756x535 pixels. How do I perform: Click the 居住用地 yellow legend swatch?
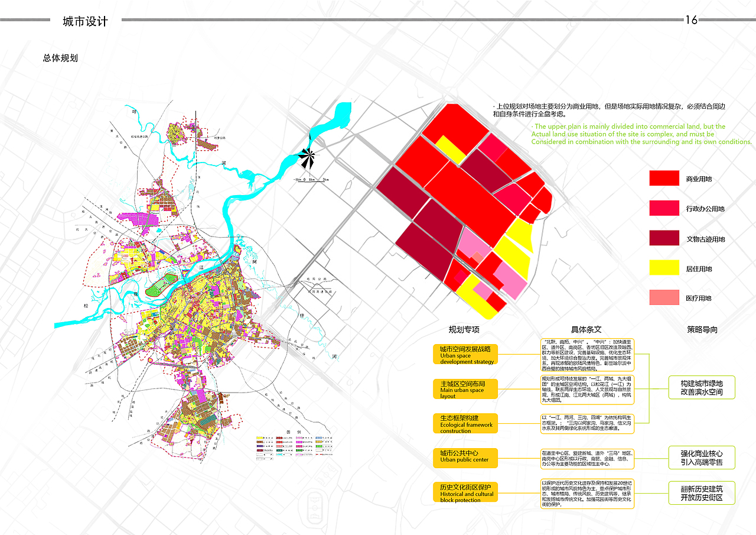[664, 268]
